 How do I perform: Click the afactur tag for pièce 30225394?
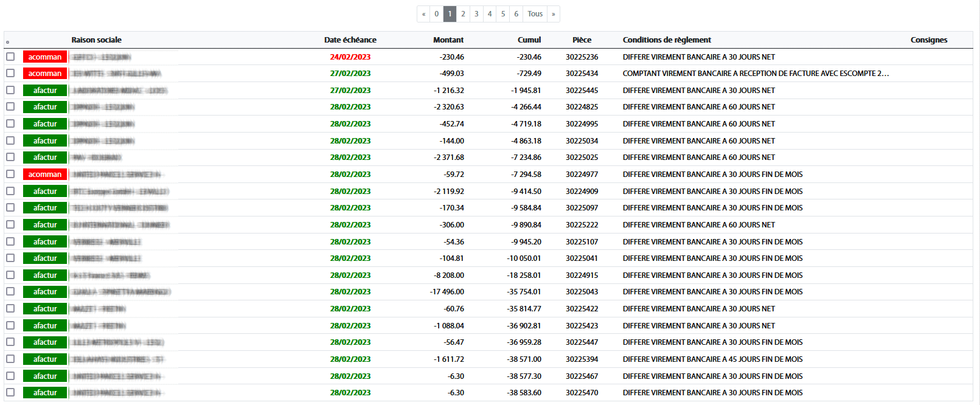tap(45, 359)
